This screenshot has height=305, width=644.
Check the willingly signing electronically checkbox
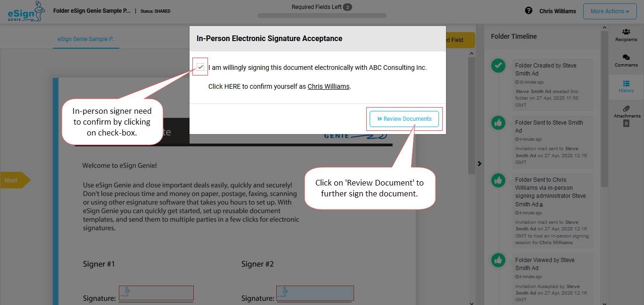pos(201,67)
